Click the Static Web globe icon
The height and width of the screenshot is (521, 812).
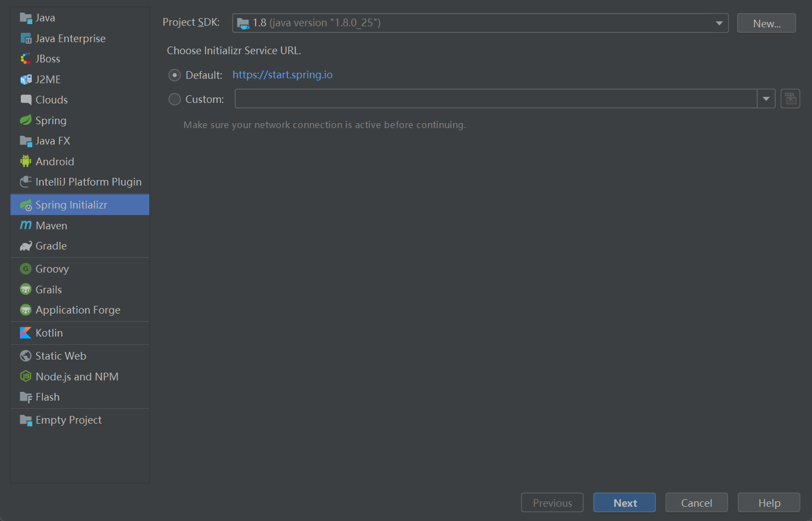click(x=26, y=356)
